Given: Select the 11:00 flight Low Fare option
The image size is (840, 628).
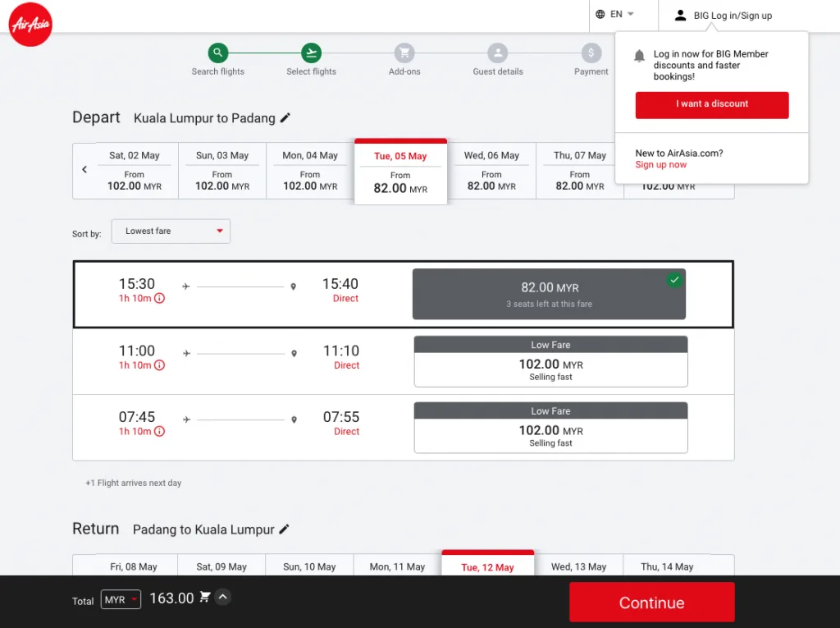Looking at the screenshot, I should tap(550, 361).
